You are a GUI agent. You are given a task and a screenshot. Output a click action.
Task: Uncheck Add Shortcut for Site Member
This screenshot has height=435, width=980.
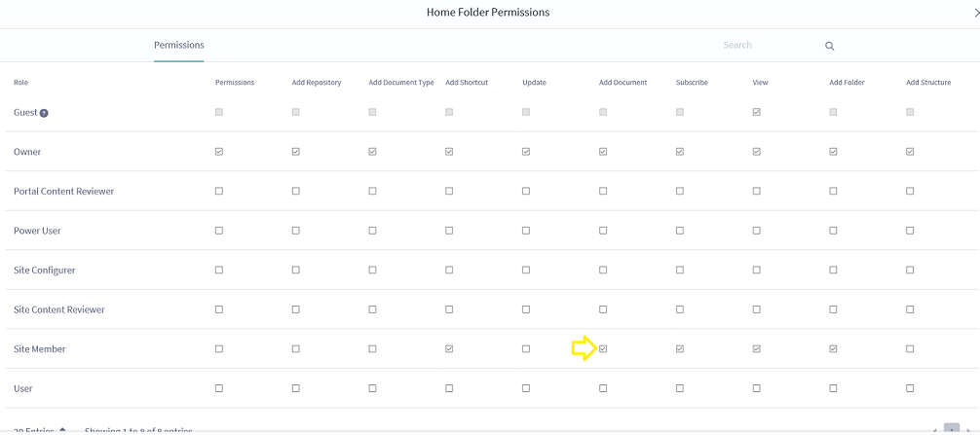(x=449, y=348)
